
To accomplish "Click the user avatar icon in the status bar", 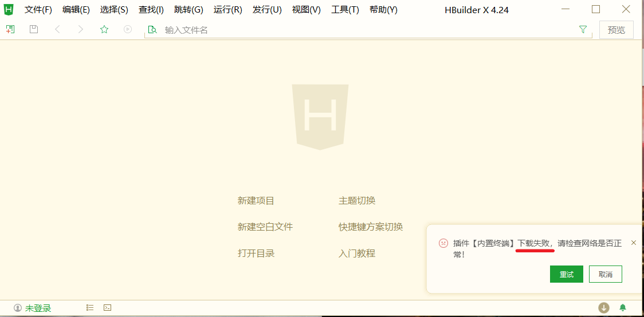I will 17,308.
